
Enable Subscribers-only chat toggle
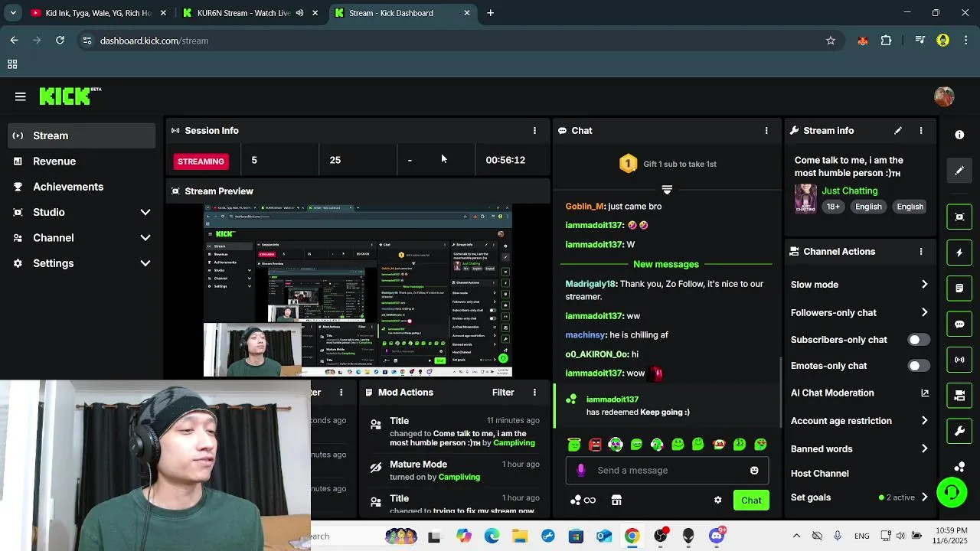click(918, 340)
